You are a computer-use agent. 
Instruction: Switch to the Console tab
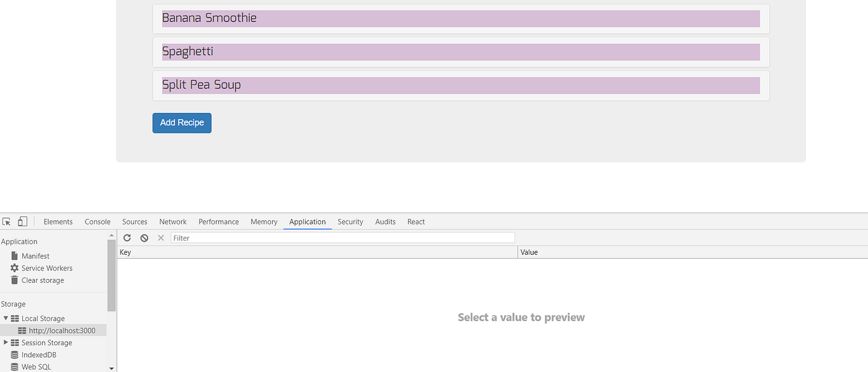point(97,221)
